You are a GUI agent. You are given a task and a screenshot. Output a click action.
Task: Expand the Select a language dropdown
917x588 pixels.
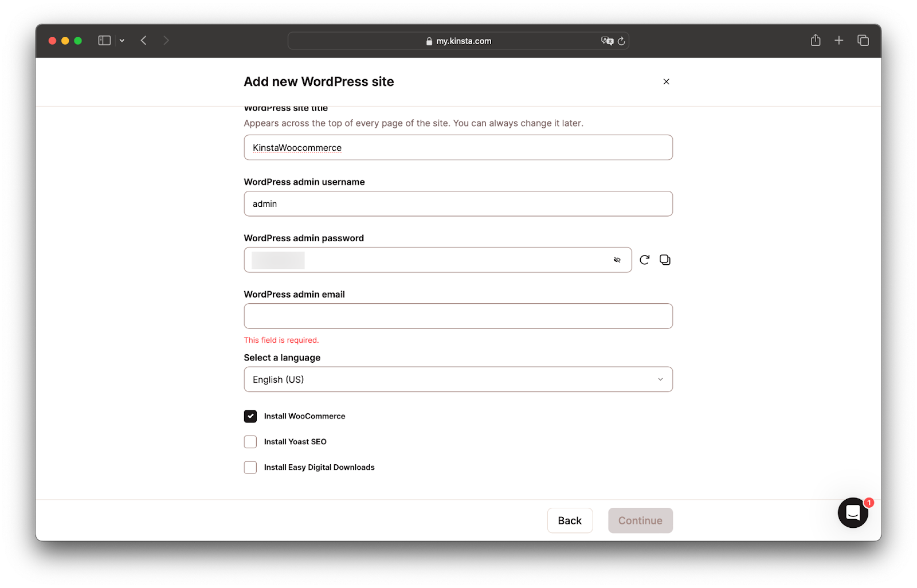[x=458, y=379]
